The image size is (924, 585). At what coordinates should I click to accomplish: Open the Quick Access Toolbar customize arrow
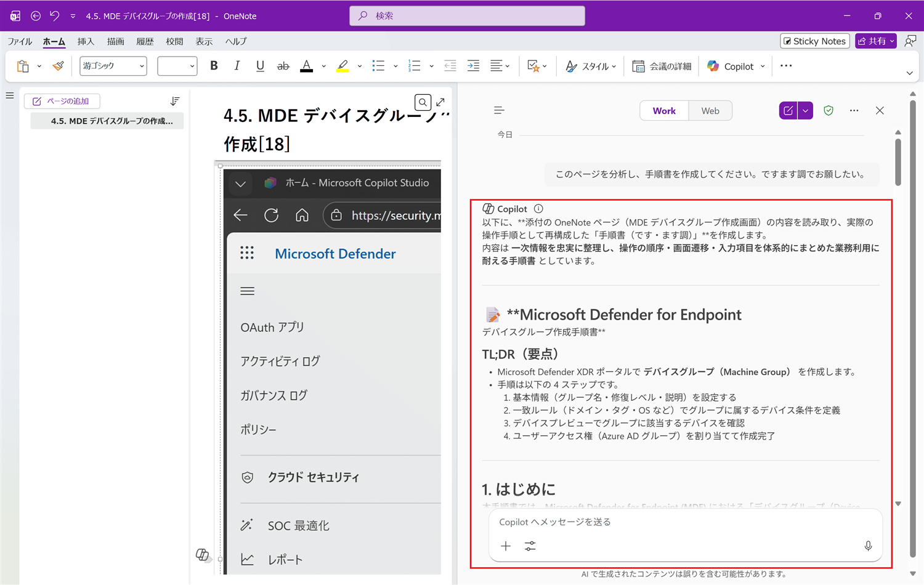[x=73, y=16]
